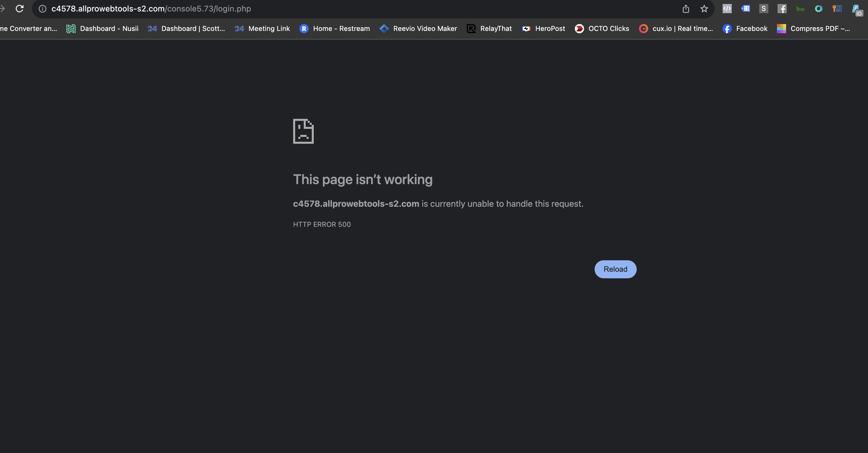The width and height of the screenshot is (868, 453).
Task: Open the orange key extension icon
Action: click(x=837, y=9)
